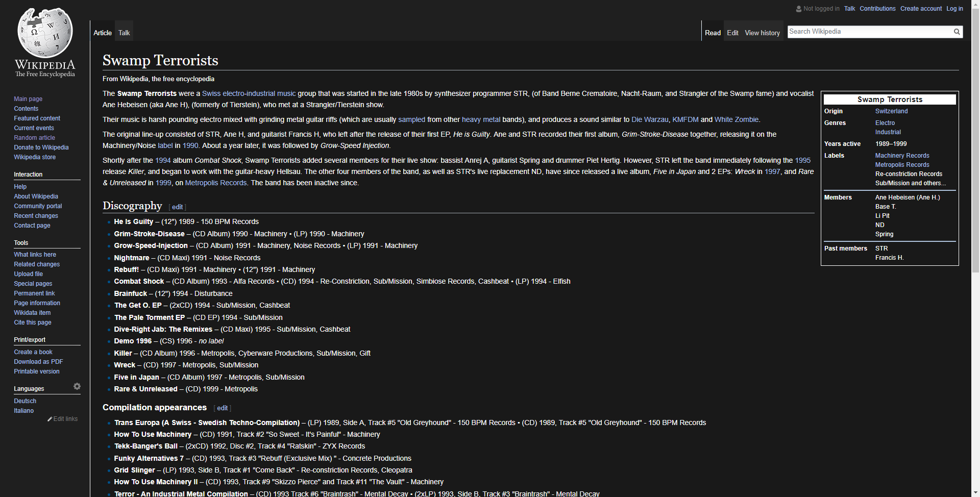The image size is (980, 497).
Task: Open the Talk link in personal header
Action: click(849, 9)
